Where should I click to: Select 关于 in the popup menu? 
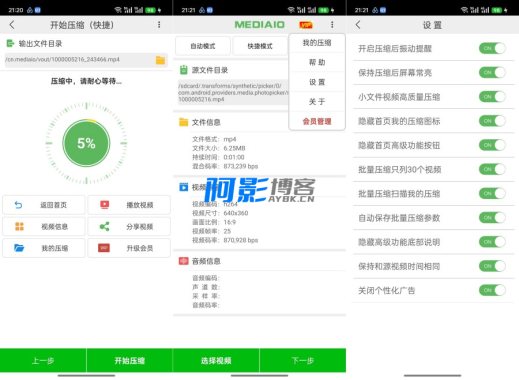pos(317,102)
